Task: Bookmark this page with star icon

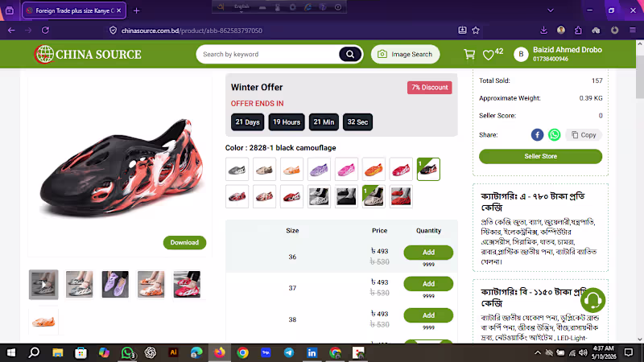Action: (476, 31)
